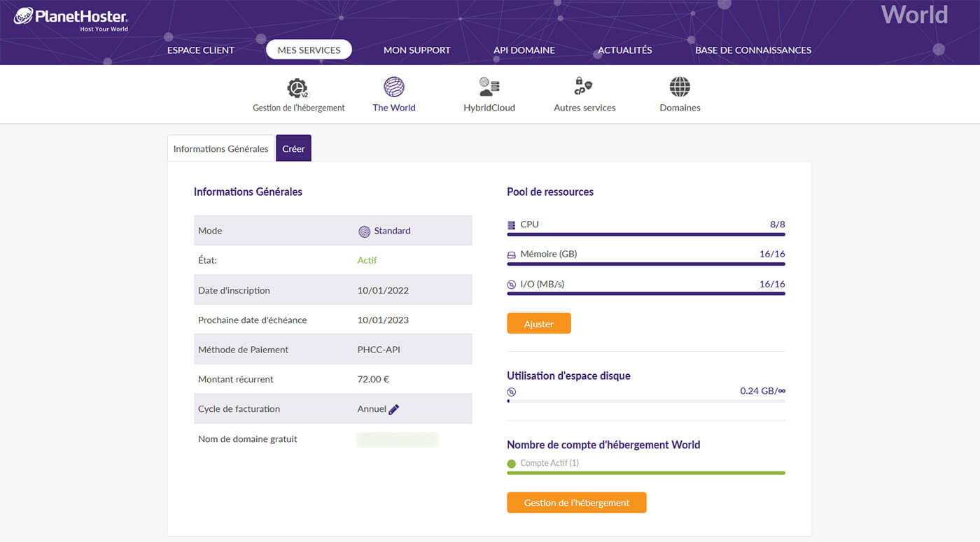Switch to the Créer tab
Screen dimensions: 980x542
click(293, 148)
